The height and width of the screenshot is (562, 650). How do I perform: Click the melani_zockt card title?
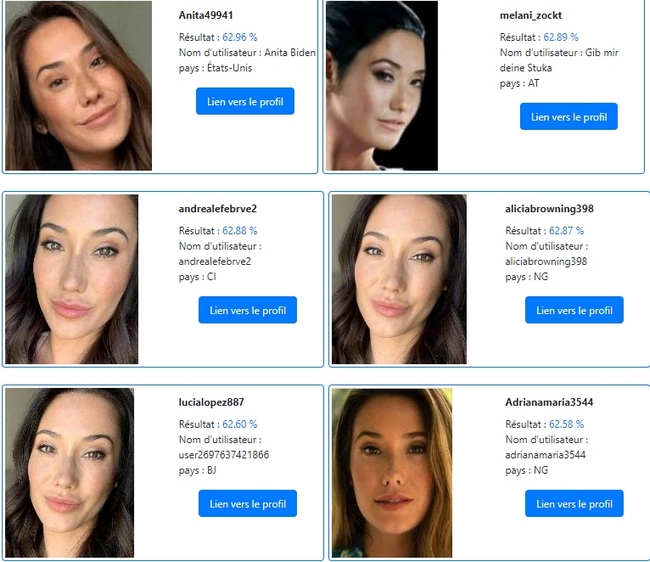click(531, 16)
